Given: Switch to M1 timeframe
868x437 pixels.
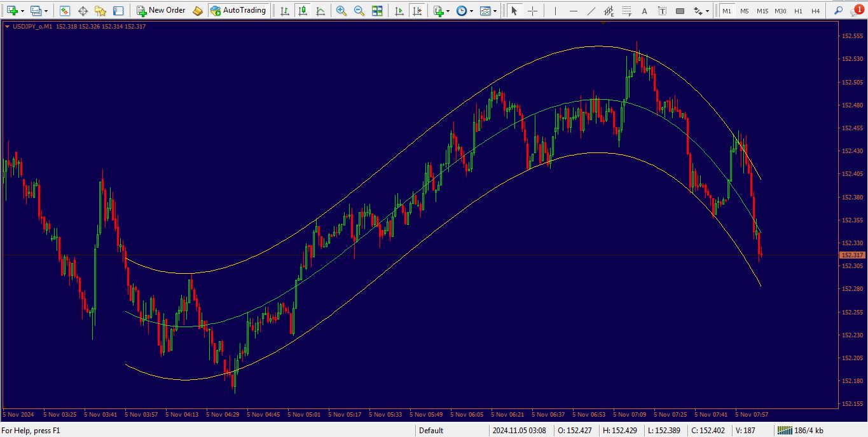Looking at the screenshot, I should click(x=726, y=11).
